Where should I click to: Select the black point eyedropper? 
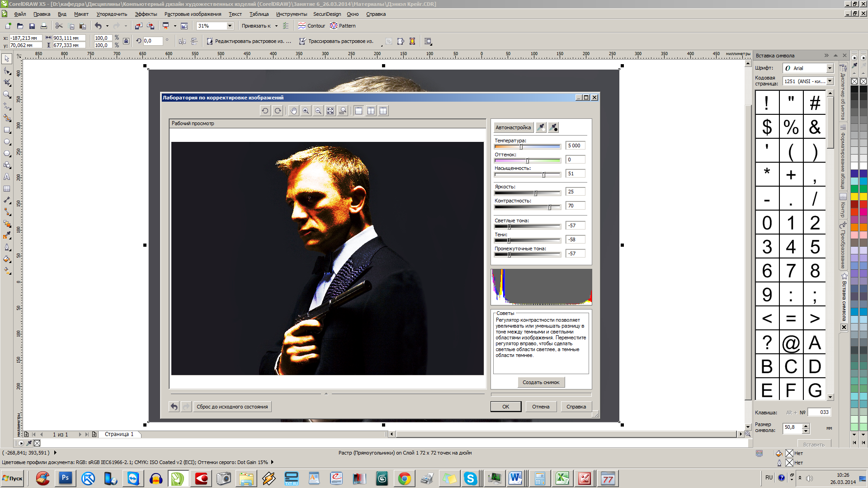553,127
